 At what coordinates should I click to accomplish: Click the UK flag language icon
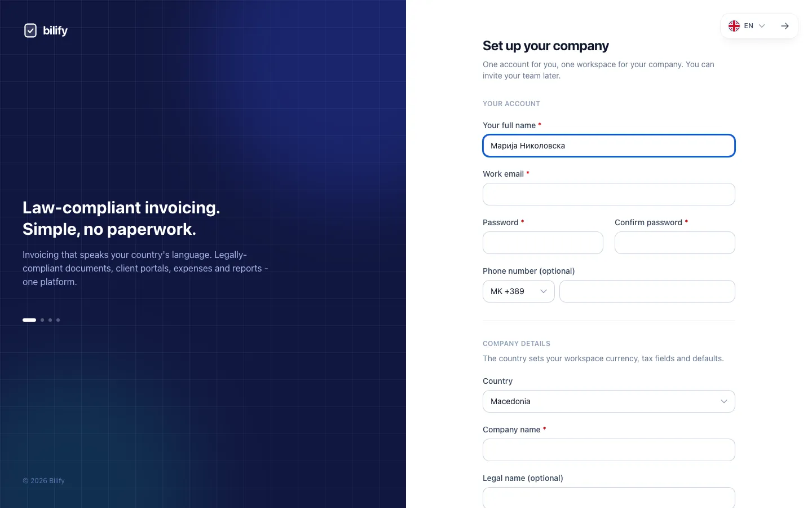(734, 26)
